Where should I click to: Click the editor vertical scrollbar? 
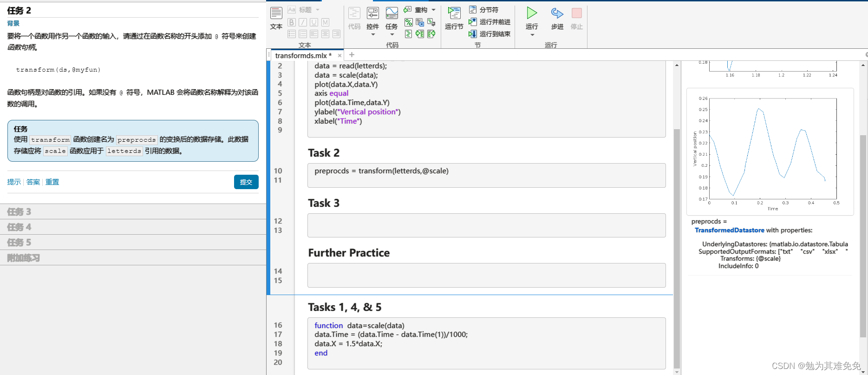pyautogui.click(x=677, y=249)
